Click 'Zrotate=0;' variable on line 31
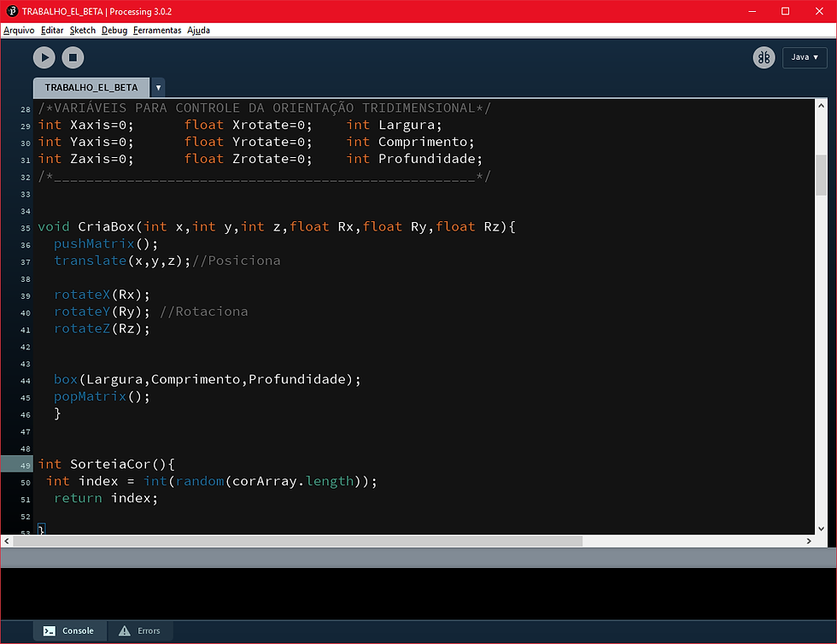Screen dimensions: 837x644 tap(272, 159)
